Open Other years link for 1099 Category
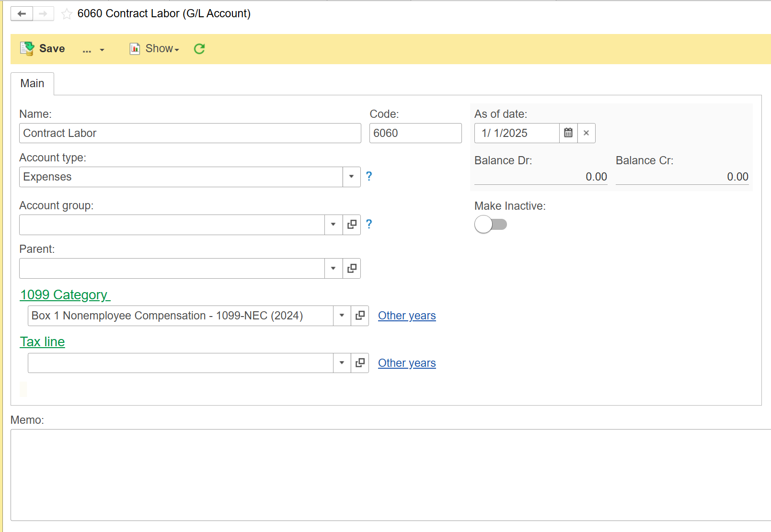771x532 pixels. click(x=407, y=316)
